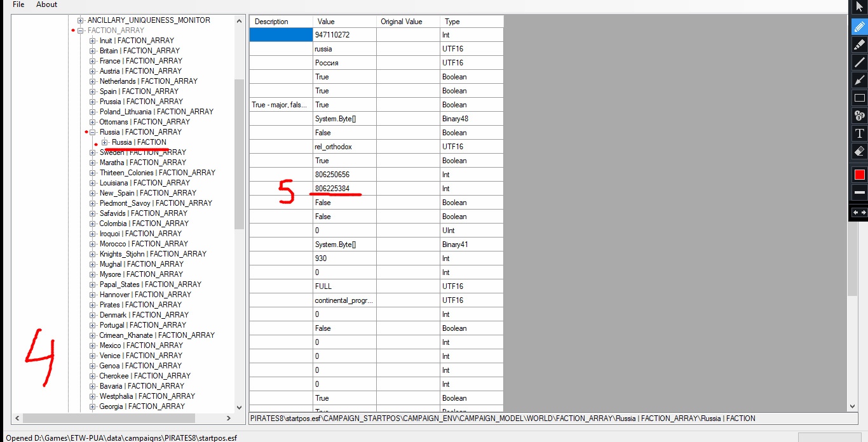Select the pencil drawing tool
This screenshot has height=442, width=868.
(x=859, y=26)
